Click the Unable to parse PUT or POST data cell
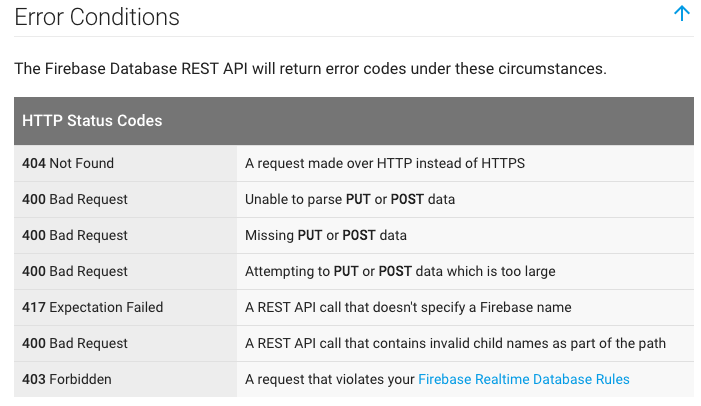The width and height of the screenshot is (701, 406). tap(465, 199)
